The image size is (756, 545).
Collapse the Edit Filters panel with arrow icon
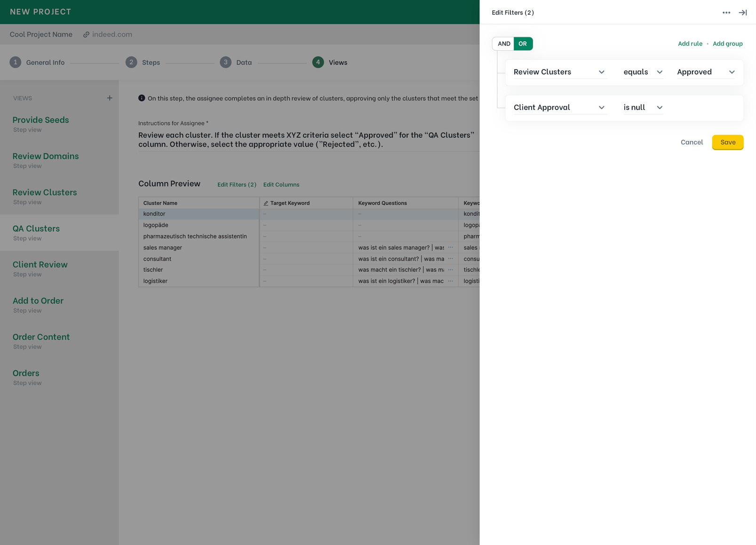click(743, 13)
